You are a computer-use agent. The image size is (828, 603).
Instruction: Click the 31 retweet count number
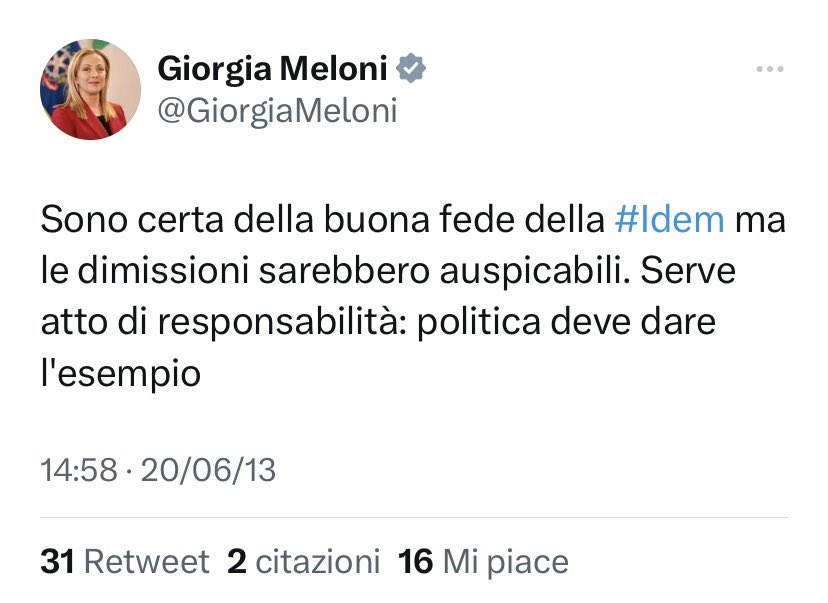pyautogui.click(x=58, y=562)
